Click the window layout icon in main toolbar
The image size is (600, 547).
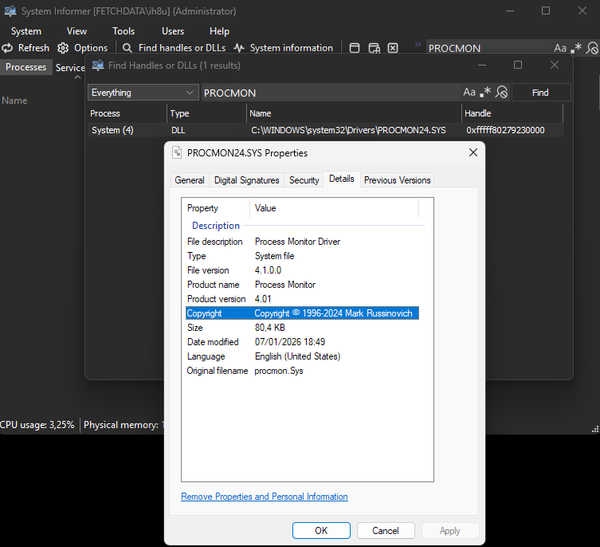click(x=354, y=48)
